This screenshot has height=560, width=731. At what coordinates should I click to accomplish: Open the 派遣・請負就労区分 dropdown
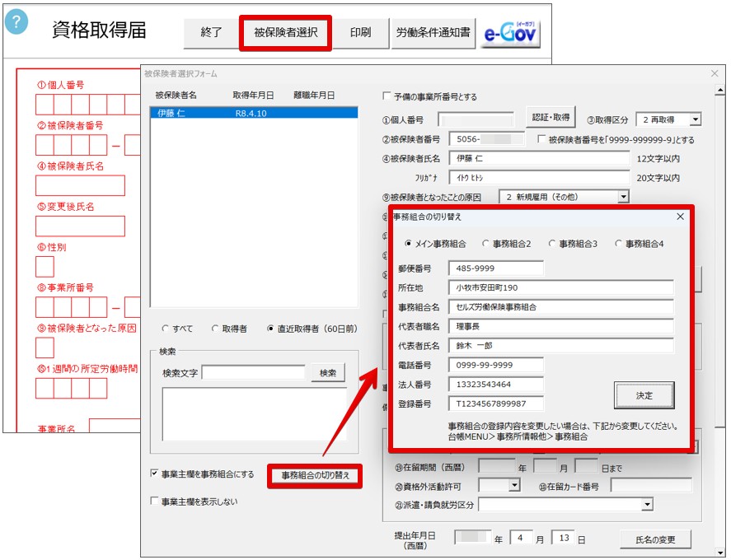(x=647, y=504)
